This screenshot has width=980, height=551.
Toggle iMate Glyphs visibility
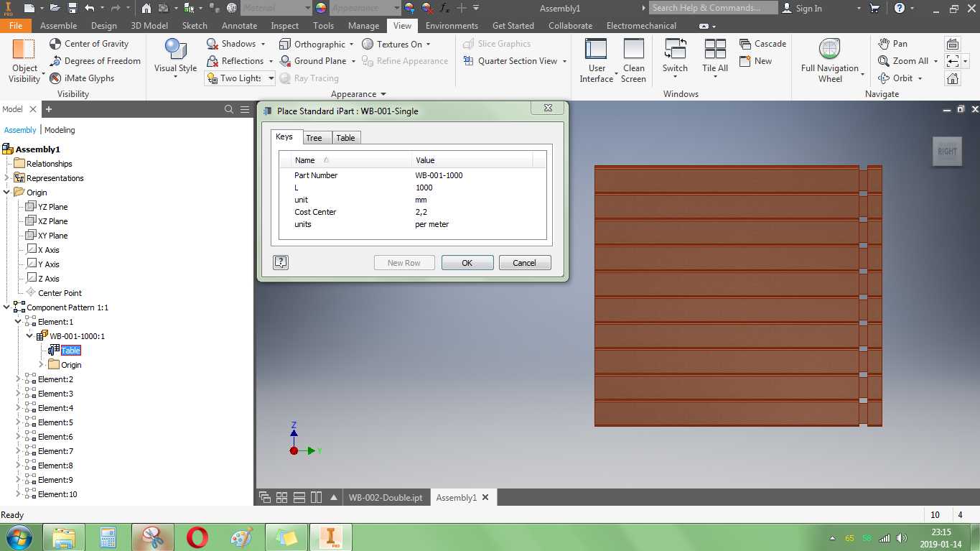[x=82, y=78]
